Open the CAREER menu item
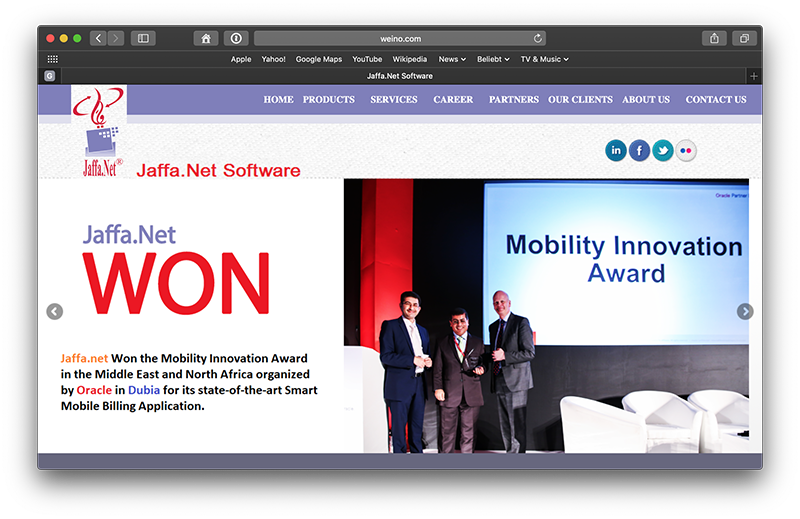This screenshot has height=519, width=800. 453,100
